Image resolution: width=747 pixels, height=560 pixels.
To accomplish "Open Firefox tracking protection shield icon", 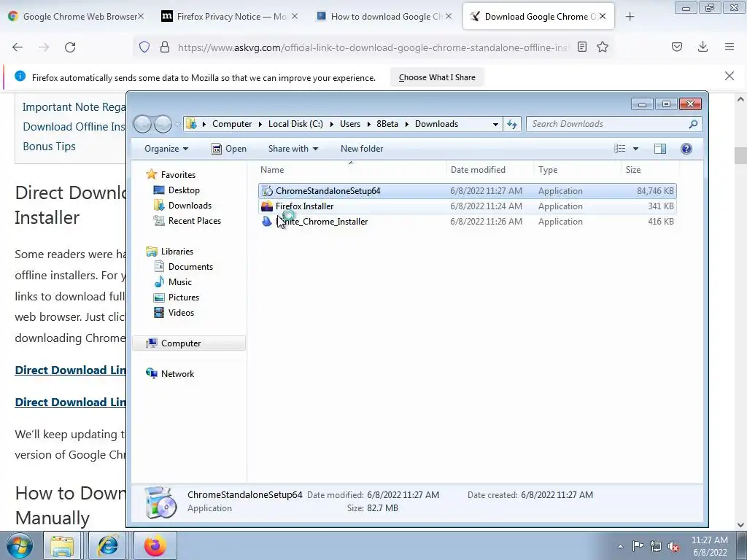I will click(x=144, y=47).
